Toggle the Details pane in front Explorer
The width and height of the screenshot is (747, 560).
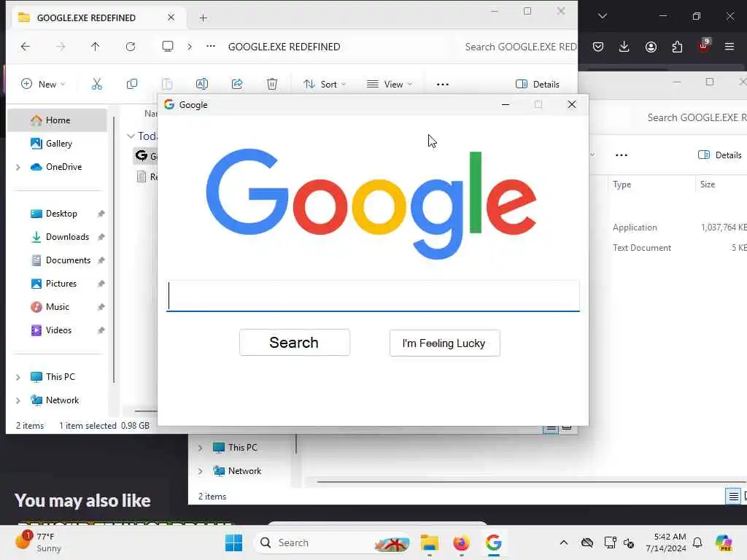[x=538, y=85]
